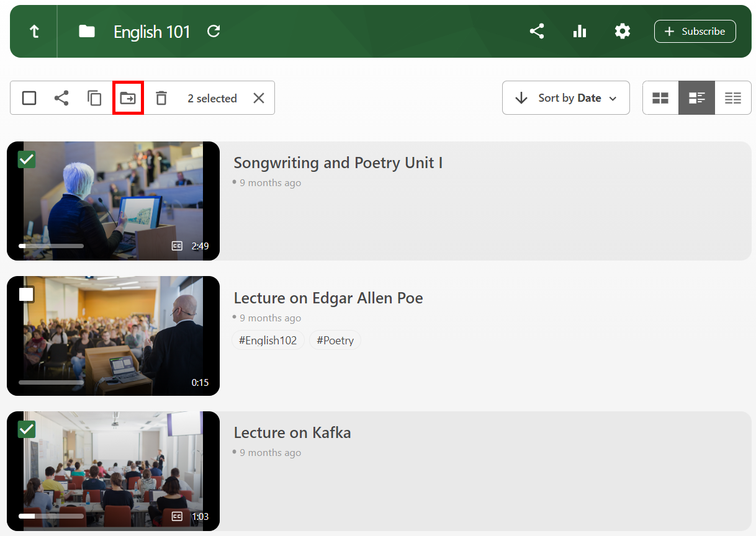Viewport: 756px width, 536px height.
Task: Open folder share options in header
Action: pyautogui.click(x=537, y=32)
